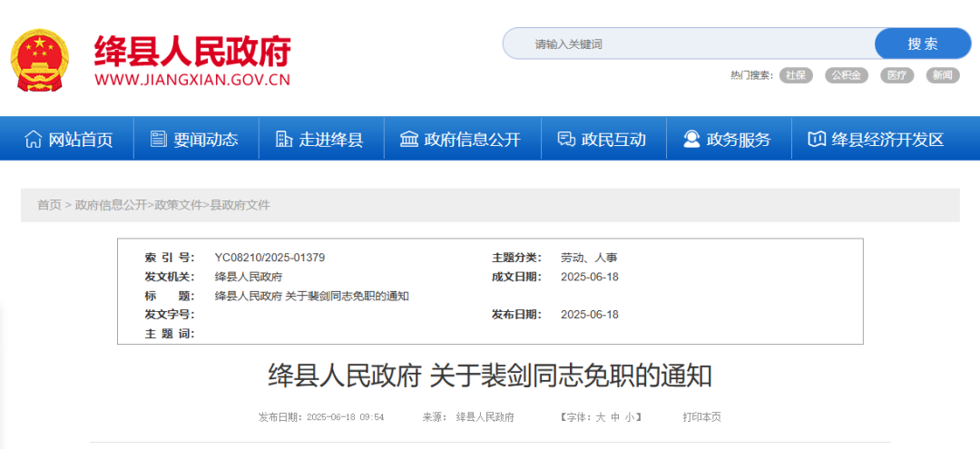
Task: Click the 热门搜索 label
Action: (752, 75)
